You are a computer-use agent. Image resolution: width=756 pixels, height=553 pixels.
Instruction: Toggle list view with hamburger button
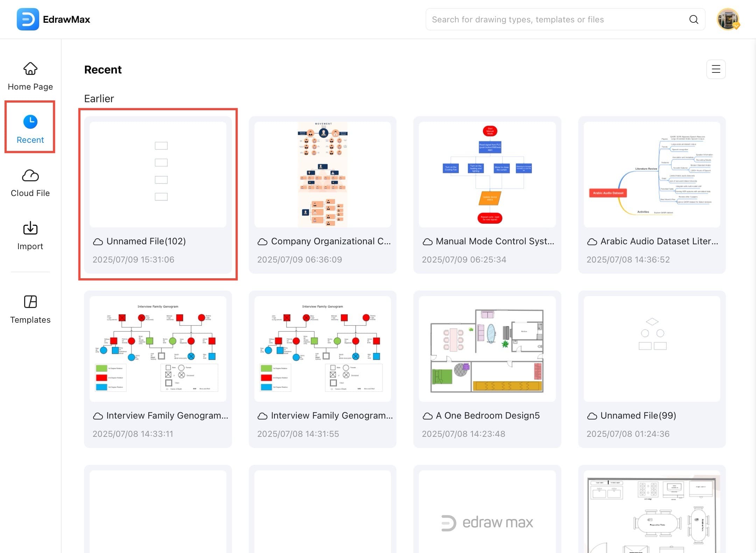pyautogui.click(x=716, y=69)
